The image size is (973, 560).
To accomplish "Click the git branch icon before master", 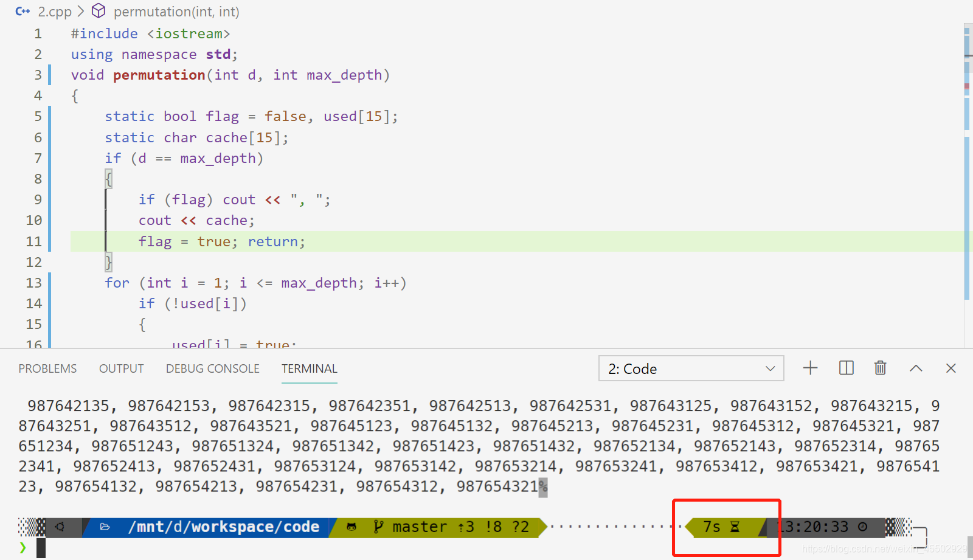I will point(378,527).
